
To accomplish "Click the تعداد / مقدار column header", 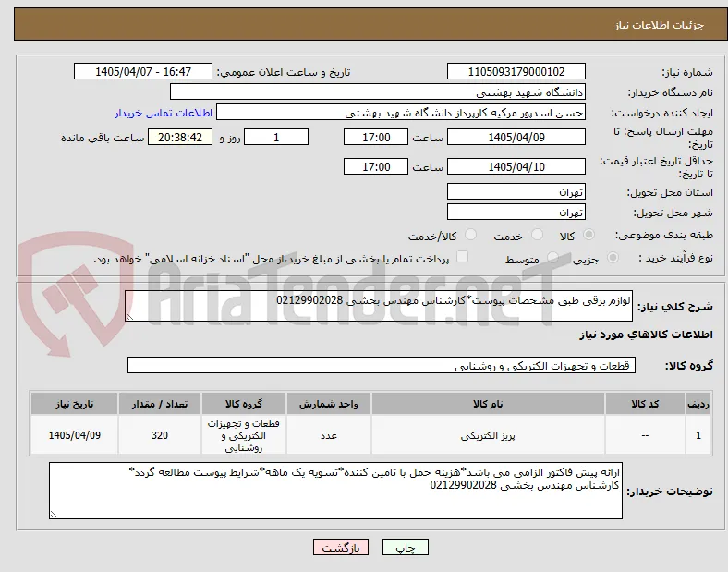I will click(x=160, y=404).
